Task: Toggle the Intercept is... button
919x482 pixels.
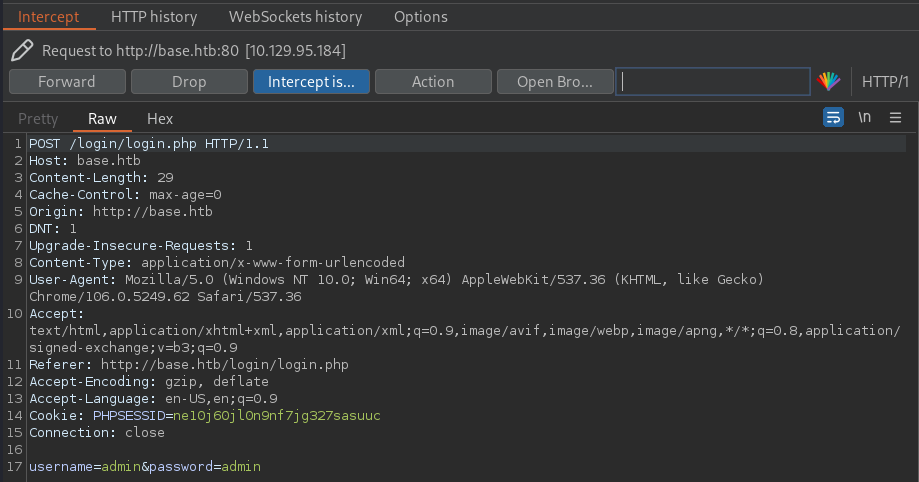Action: pyautogui.click(x=311, y=82)
